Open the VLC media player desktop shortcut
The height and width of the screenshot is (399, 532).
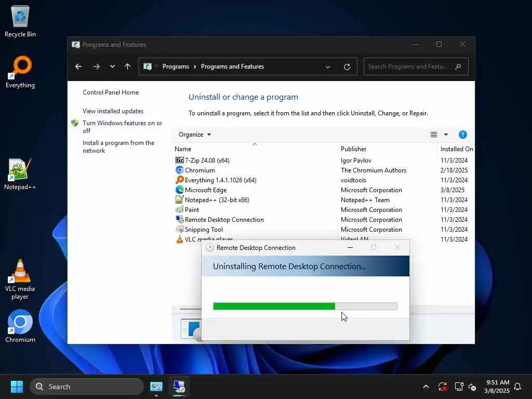(20, 280)
